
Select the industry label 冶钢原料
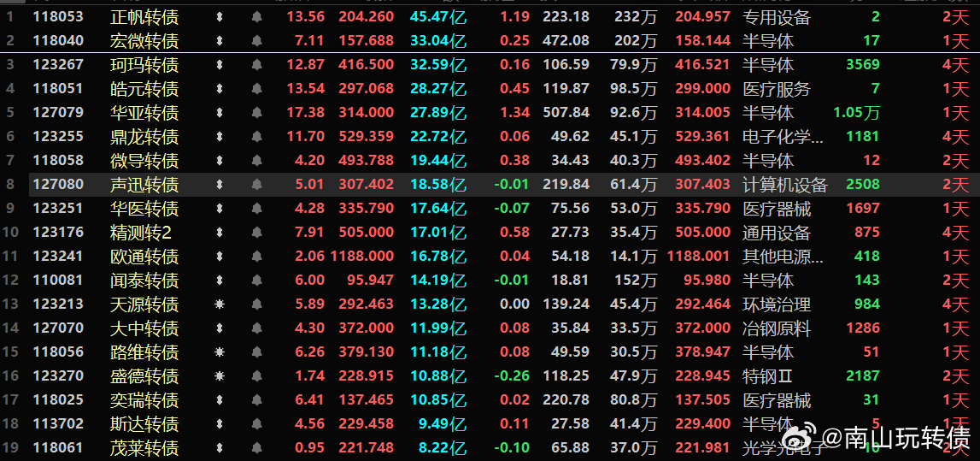pos(777,328)
